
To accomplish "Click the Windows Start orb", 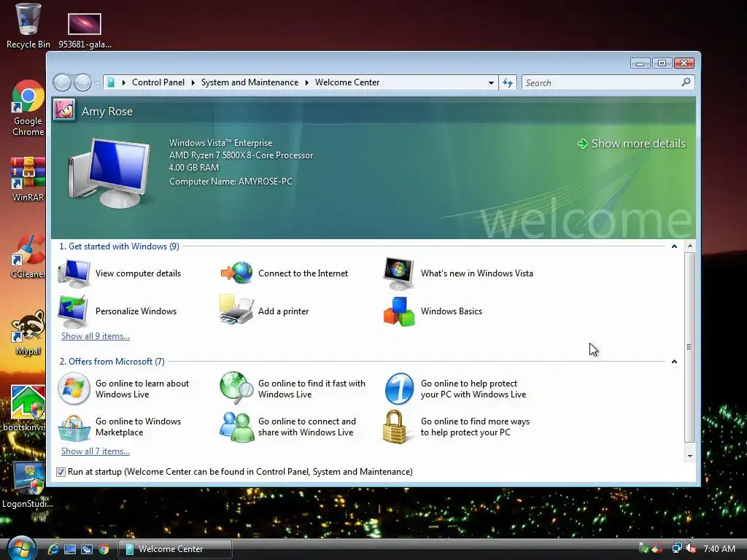I will 20,548.
